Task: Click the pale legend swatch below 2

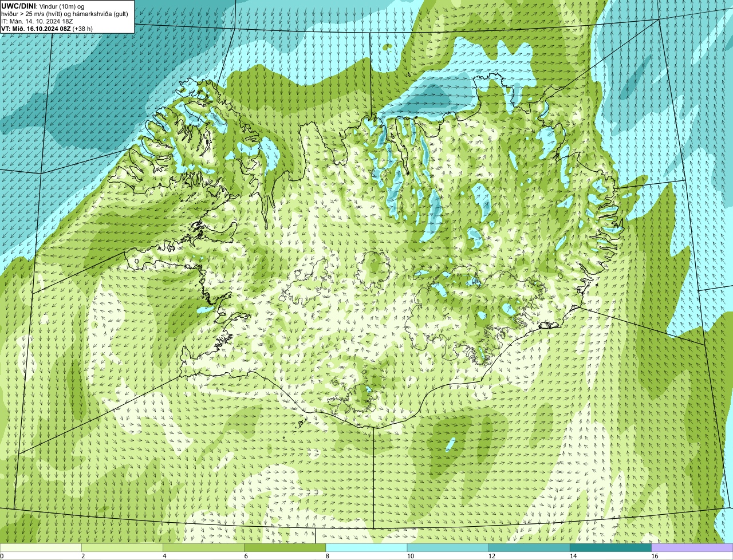Action: pyautogui.click(x=41, y=547)
